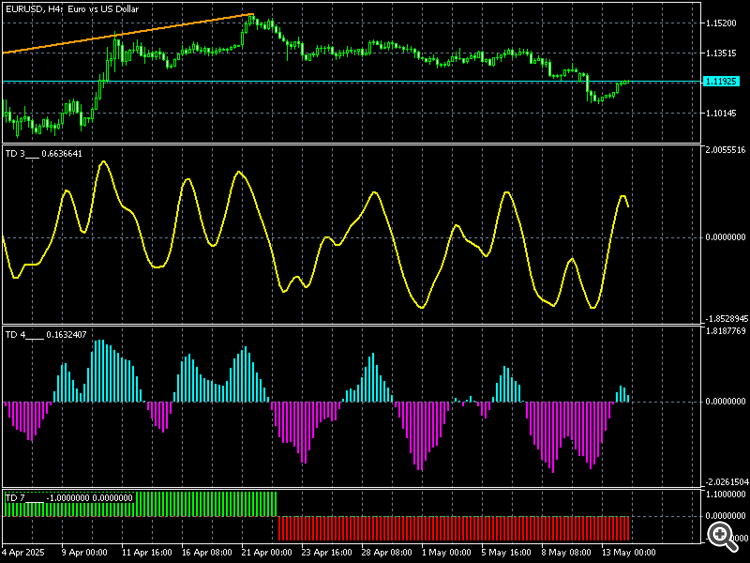750x563 pixels.
Task: Click the 1.13515 price axis value
Action: click(721, 53)
